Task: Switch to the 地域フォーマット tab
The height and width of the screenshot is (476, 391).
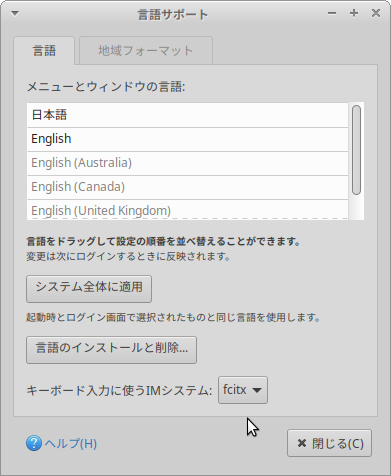Action: (x=146, y=51)
